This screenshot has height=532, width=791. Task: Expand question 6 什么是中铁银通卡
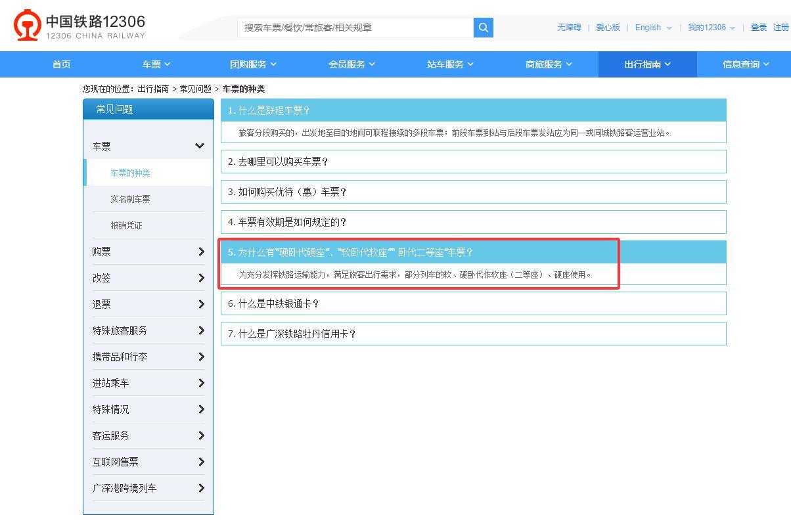point(474,303)
